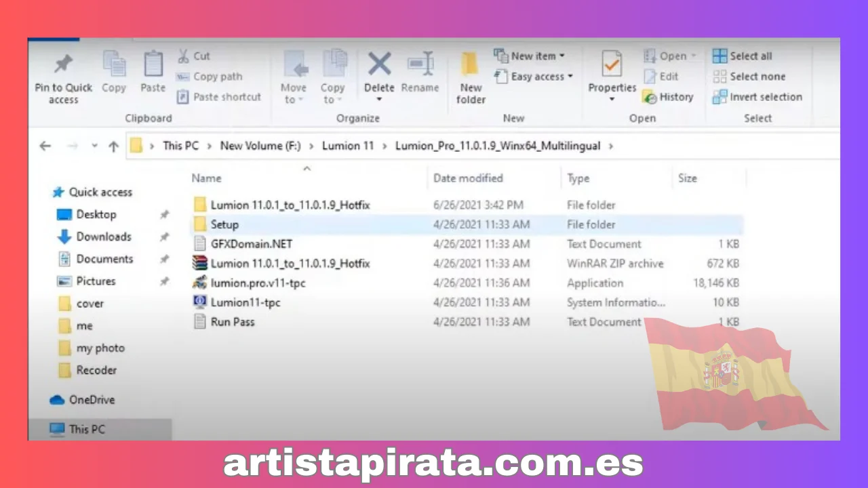Open Downloads in navigation pane
868x488 pixels.
94,237
